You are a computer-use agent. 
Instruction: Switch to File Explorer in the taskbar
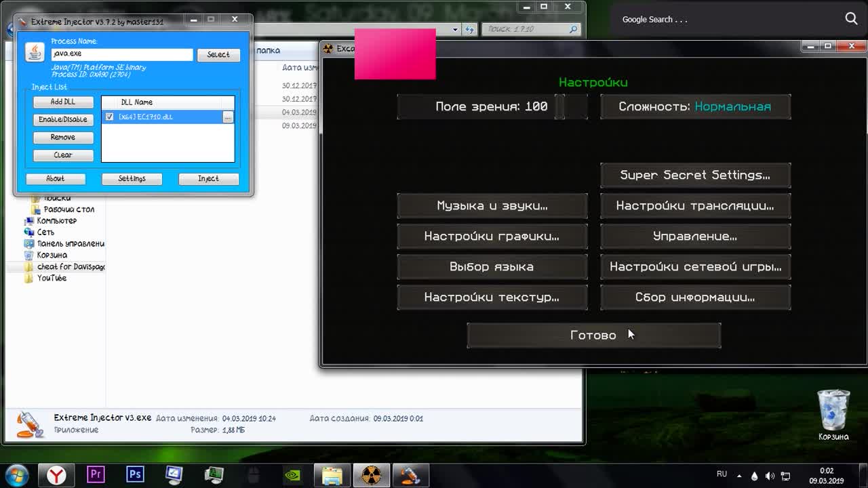pyautogui.click(x=332, y=475)
